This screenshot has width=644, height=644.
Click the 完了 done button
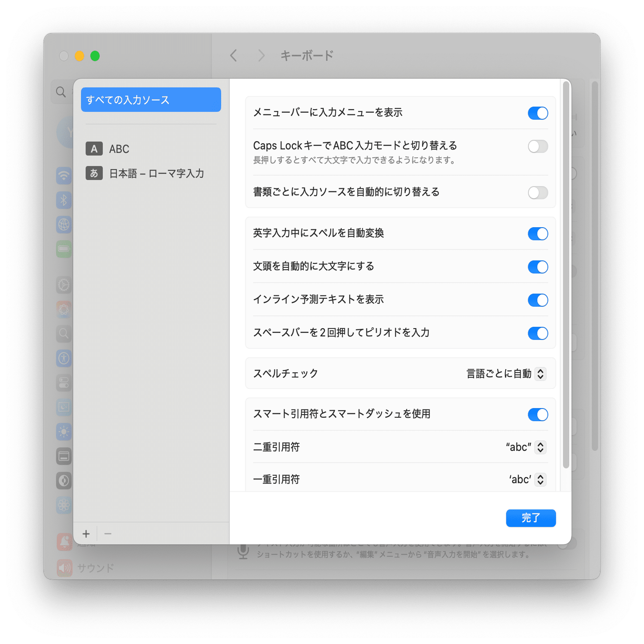[531, 518]
